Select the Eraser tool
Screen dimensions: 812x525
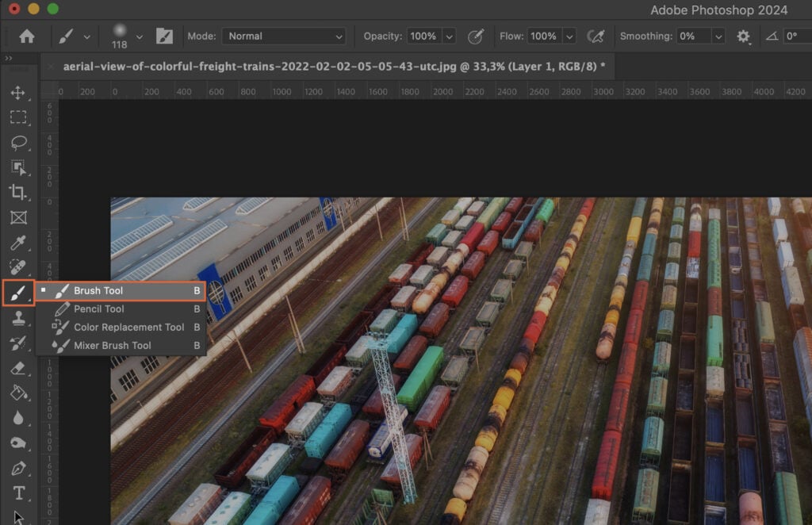click(19, 366)
